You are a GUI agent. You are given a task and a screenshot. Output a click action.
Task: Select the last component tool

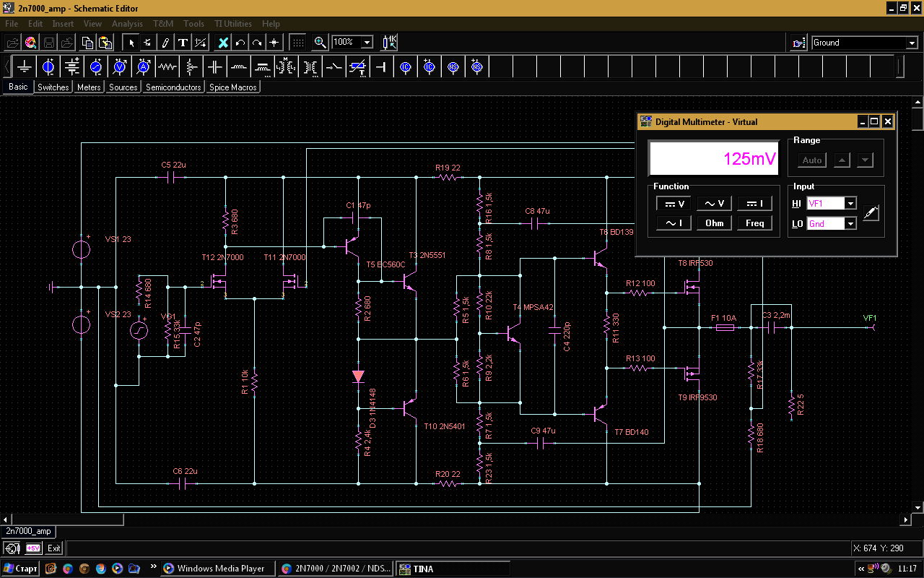point(147,43)
